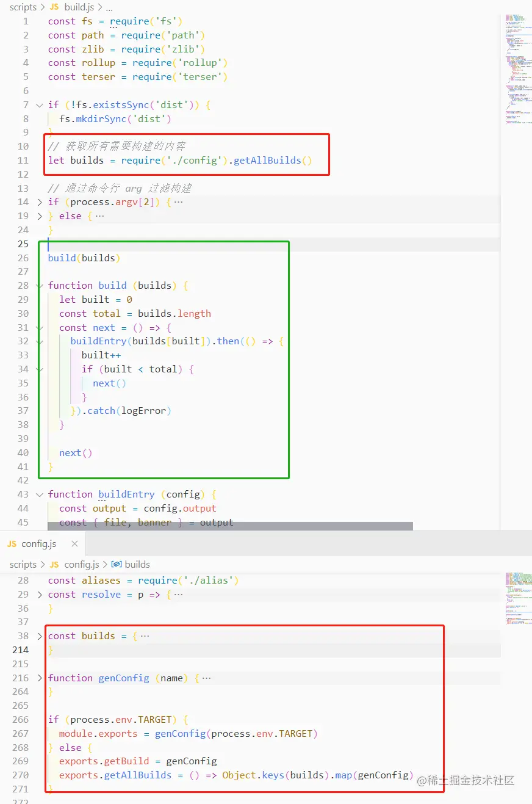Screen dimensions: 532x804
Task: Click the JS file icon on config.js tab
Action: click(x=12, y=543)
